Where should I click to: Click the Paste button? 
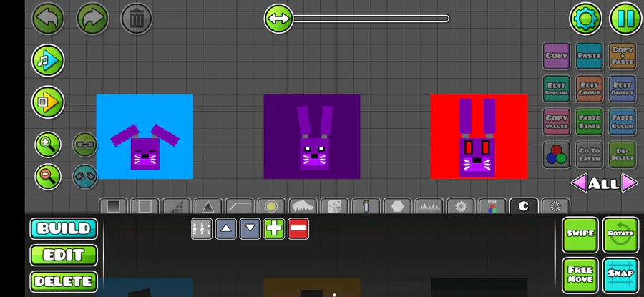point(590,56)
